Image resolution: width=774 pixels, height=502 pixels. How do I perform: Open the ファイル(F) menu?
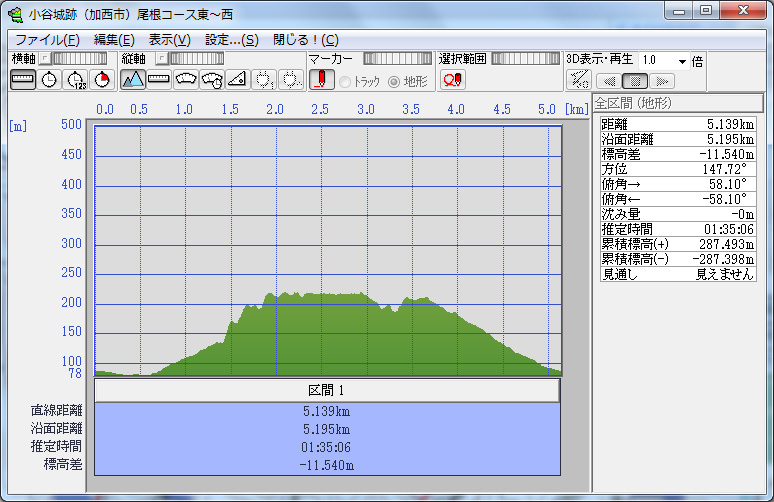47,39
